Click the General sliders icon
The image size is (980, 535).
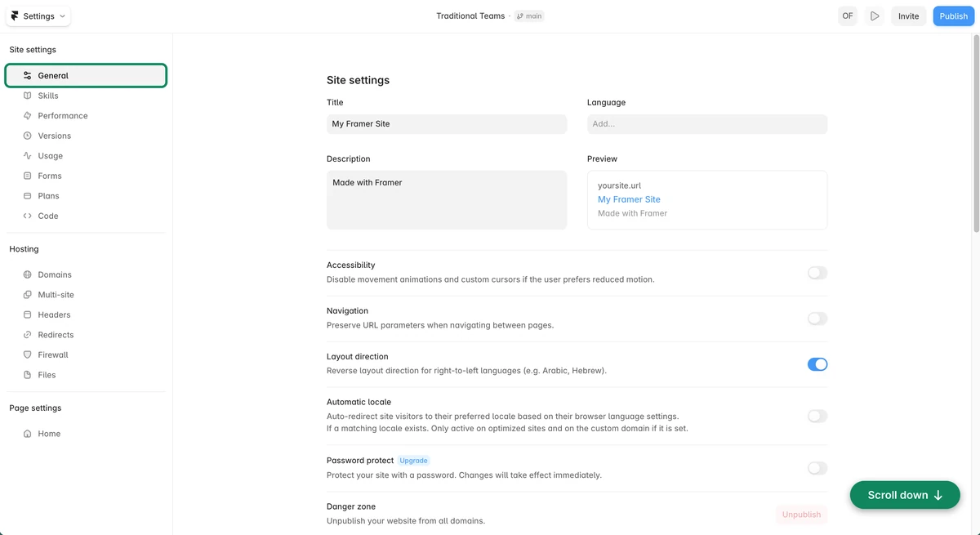28,76
